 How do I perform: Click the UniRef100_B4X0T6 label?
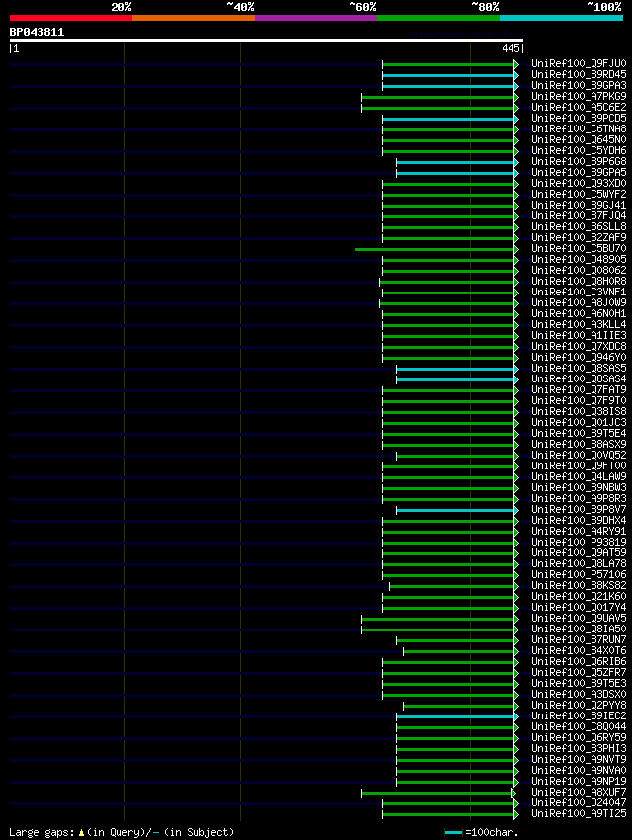[x=579, y=650]
